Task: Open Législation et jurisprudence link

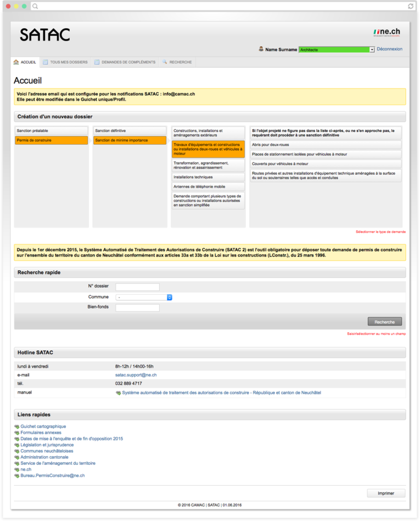Action: [47, 445]
